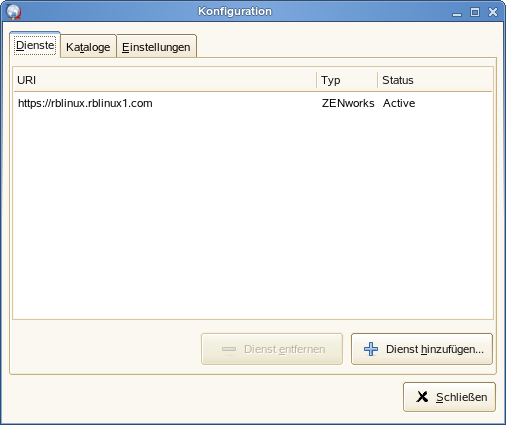This screenshot has width=506, height=425.
Task: Click the Dienst hinzufügen button
Action: [422, 349]
